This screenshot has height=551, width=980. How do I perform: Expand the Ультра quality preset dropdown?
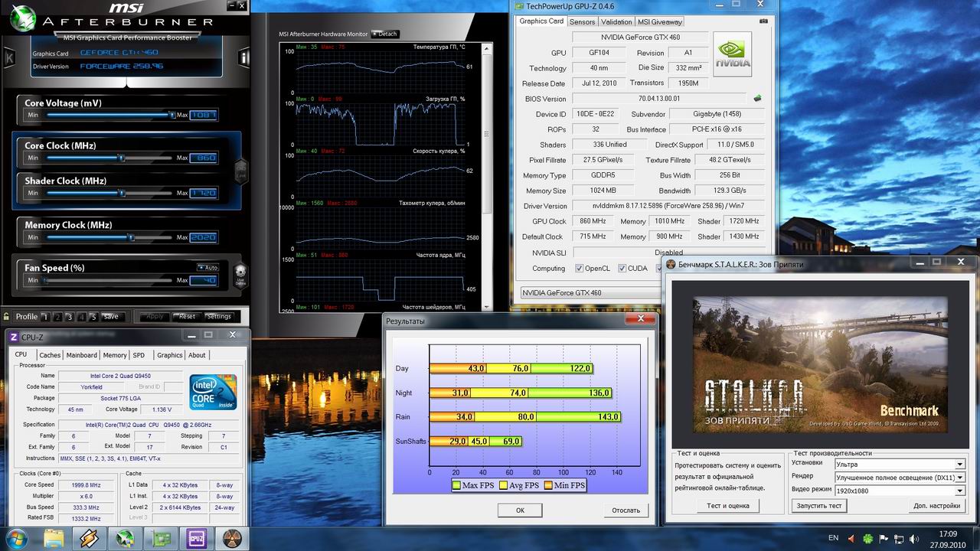point(959,464)
